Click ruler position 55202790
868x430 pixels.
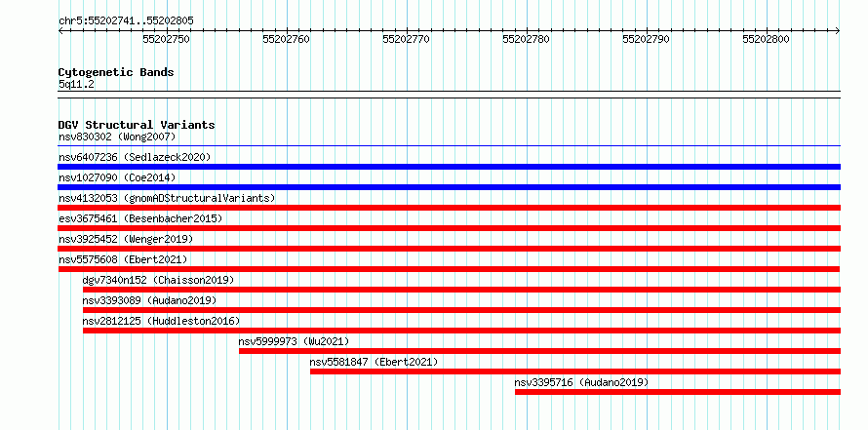point(646,40)
